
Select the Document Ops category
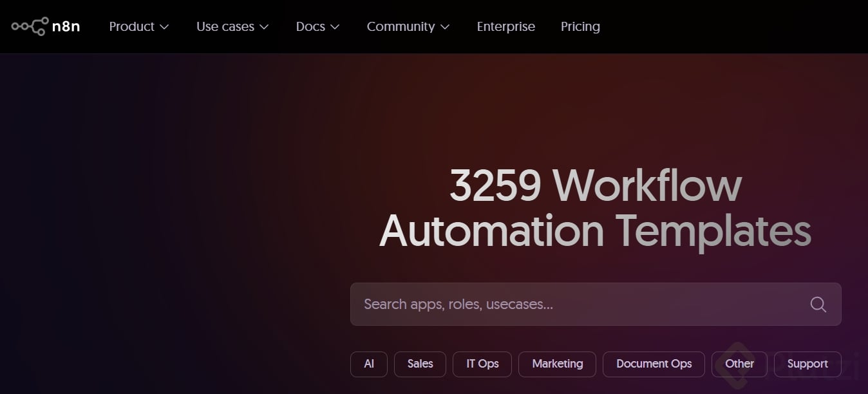point(654,364)
